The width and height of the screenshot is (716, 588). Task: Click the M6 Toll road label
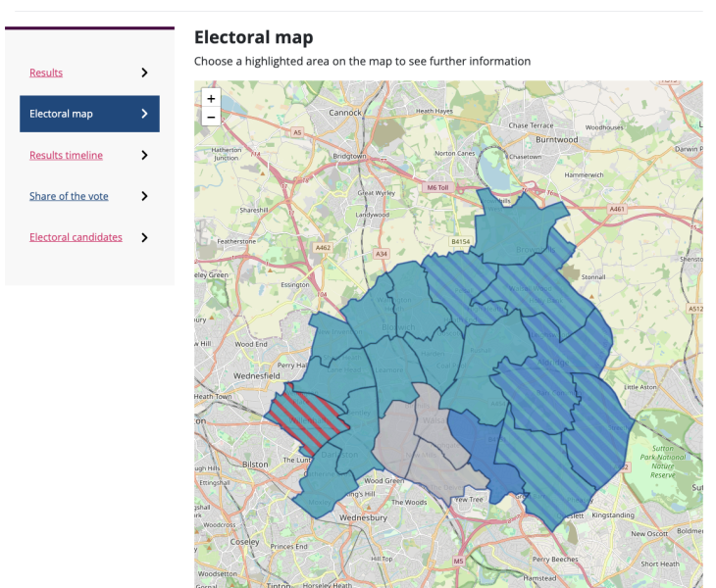tap(437, 187)
